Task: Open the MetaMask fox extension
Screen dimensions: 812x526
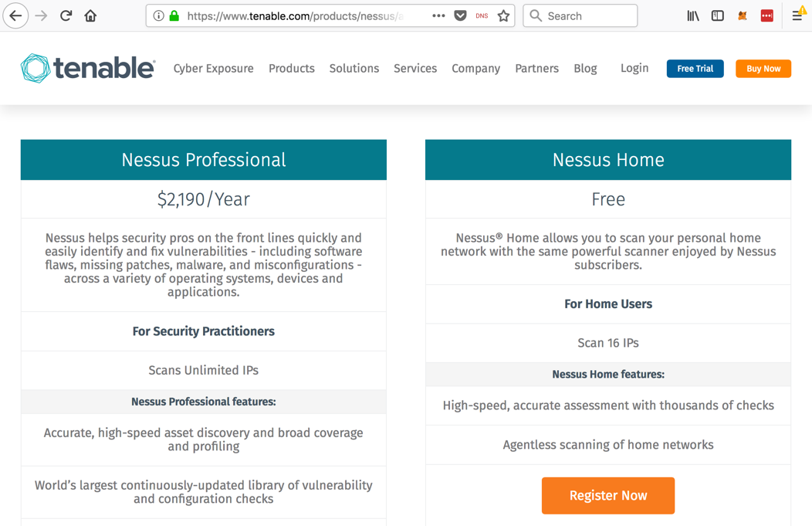Action: [743, 15]
